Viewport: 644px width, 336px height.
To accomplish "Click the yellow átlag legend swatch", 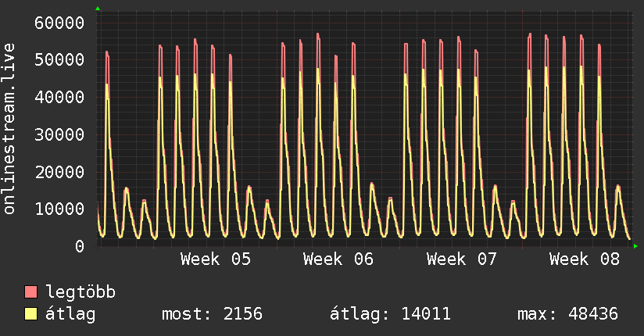I will 31,314.
